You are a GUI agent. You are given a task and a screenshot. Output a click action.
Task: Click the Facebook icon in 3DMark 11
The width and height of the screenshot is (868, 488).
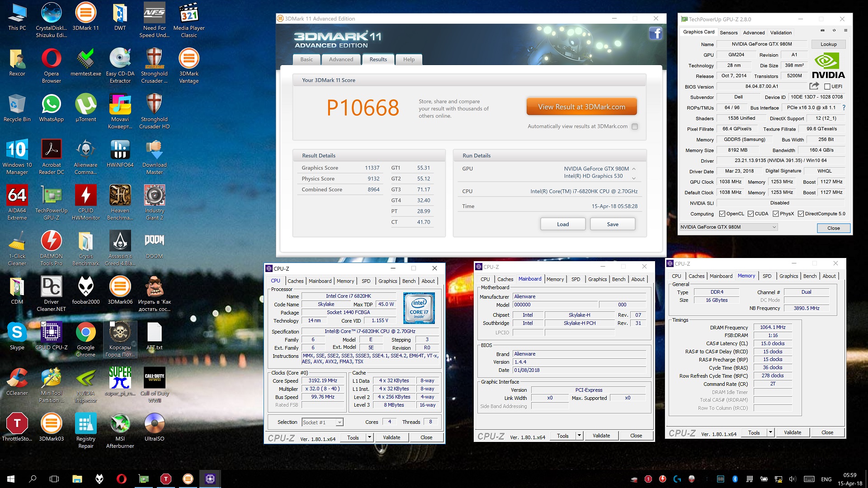655,33
